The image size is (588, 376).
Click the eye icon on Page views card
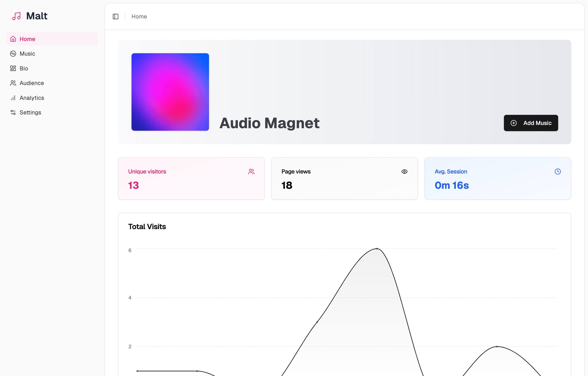[404, 171]
